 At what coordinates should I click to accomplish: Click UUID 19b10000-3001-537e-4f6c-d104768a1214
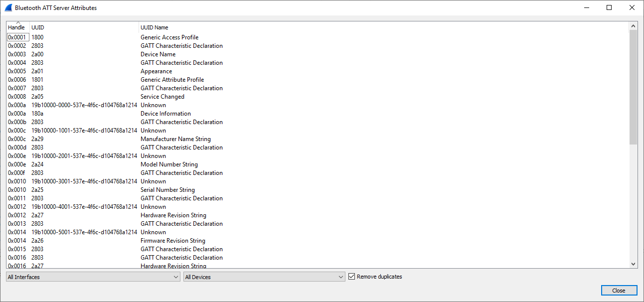click(x=84, y=181)
